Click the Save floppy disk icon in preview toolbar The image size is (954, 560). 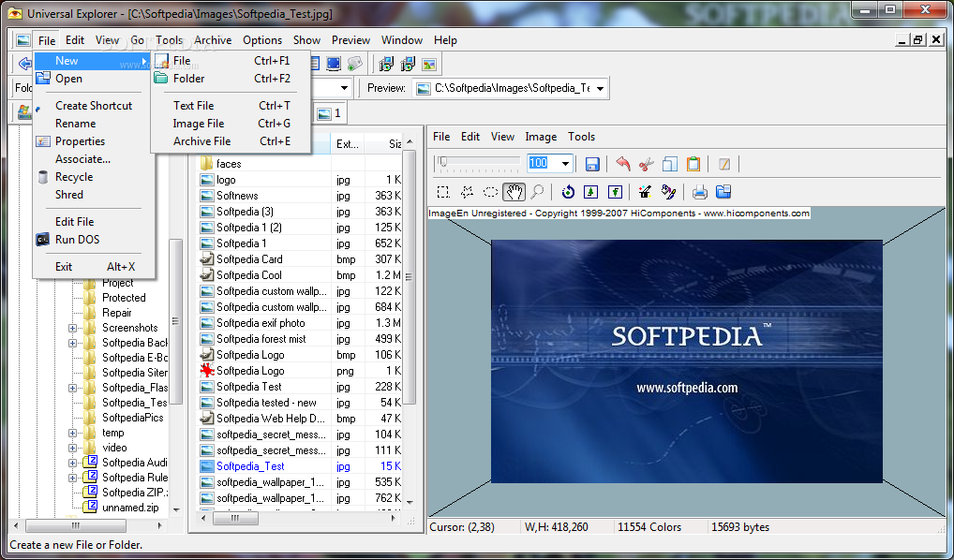pyautogui.click(x=592, y=164)
